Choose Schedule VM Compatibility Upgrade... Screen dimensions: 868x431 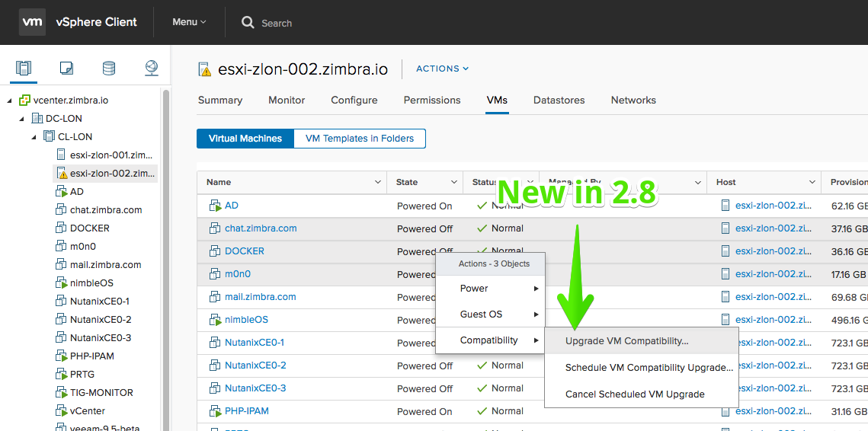tap(642, 367)
